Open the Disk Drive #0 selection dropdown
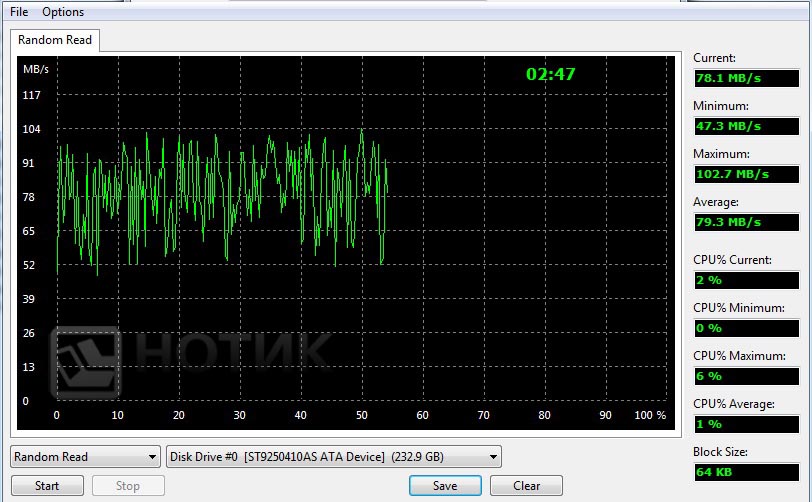Screen dimensions: 812x502 coord(334,457)
